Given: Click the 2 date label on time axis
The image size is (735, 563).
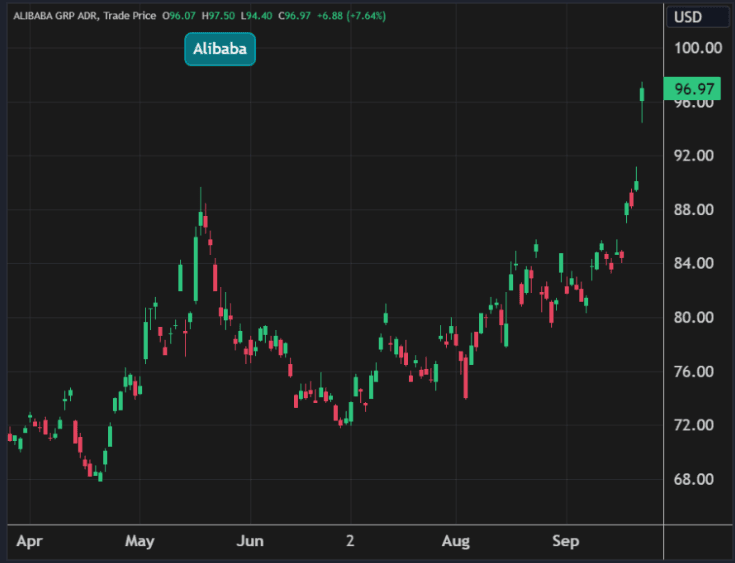Looking at the screenshot, I should click(x=350, y=541).
